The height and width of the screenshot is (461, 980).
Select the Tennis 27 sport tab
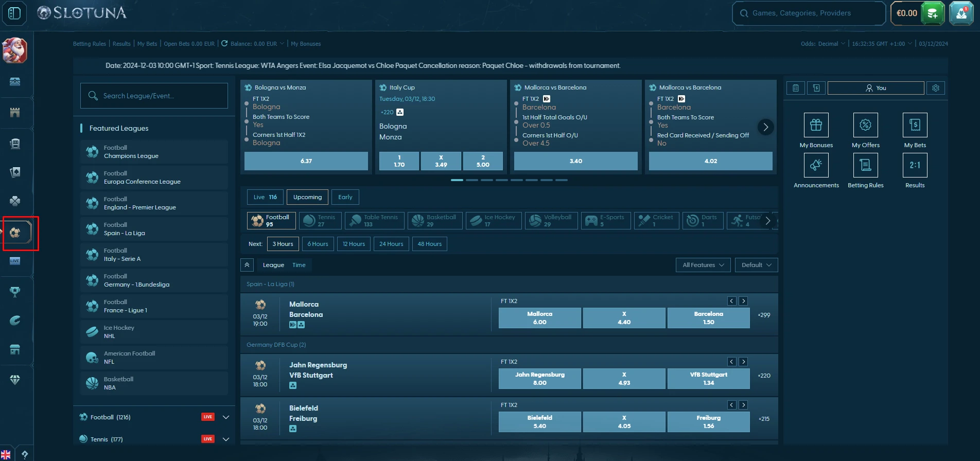click(320, 221)
